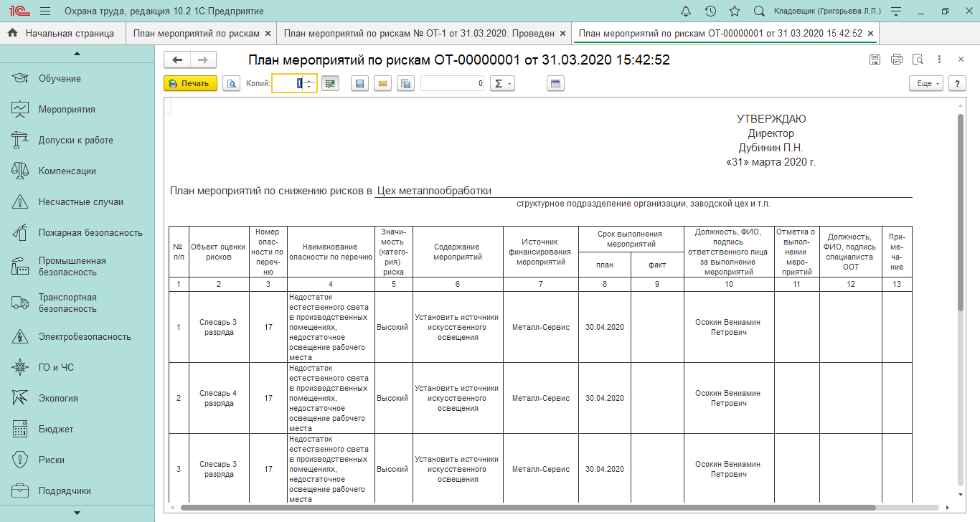
Task: Open the history clock icon
Action: coord(710,11)
